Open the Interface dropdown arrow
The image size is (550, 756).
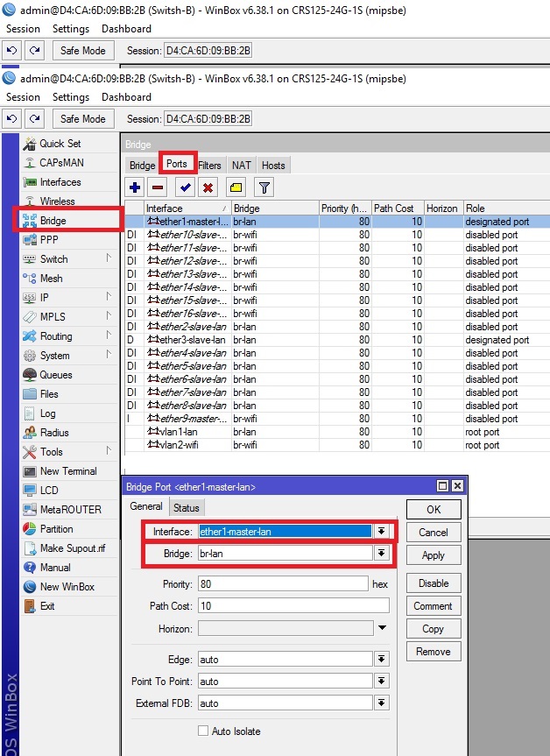pos(381,532)
